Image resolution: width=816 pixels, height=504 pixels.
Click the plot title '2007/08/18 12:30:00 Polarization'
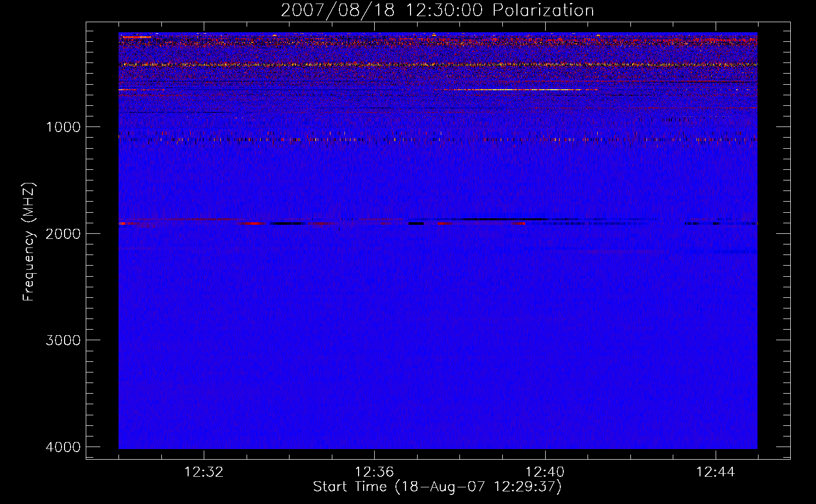point(437,11)
